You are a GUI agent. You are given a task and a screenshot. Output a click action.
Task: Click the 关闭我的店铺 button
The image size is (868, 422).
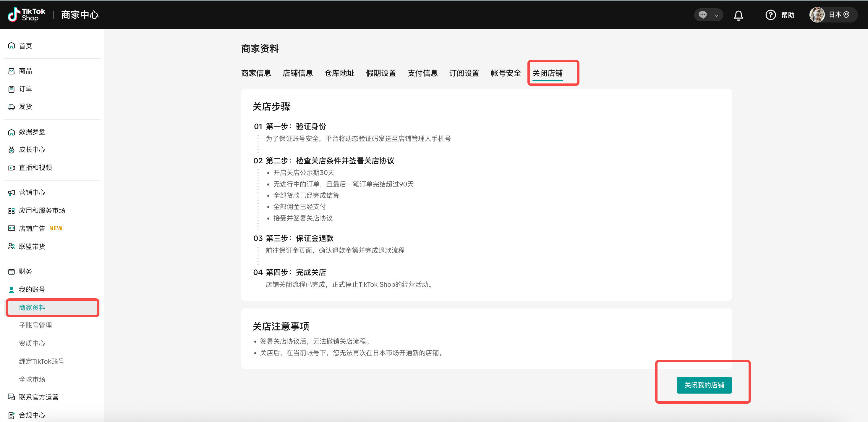[x=704, y=385]
